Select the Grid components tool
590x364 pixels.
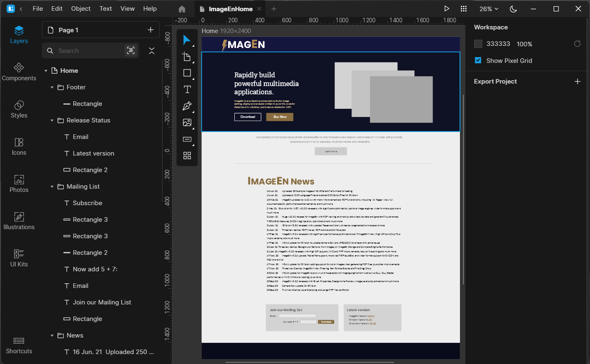tap(187, 156)
